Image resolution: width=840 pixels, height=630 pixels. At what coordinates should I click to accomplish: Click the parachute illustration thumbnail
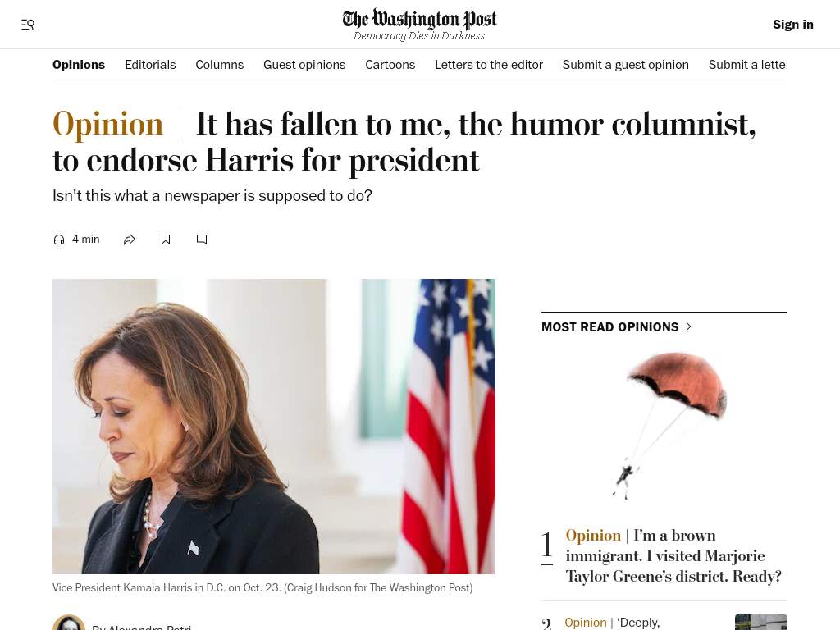(x=669, y=426)
